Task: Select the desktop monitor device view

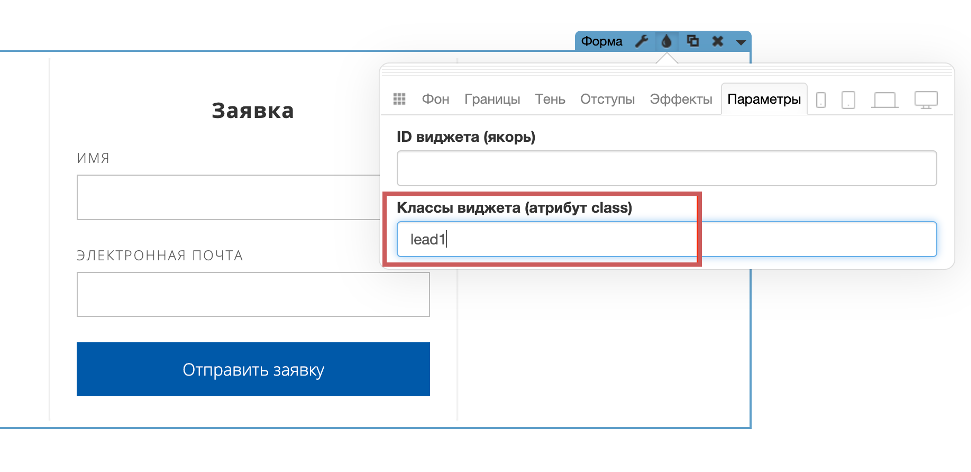Action: [926, 100]
